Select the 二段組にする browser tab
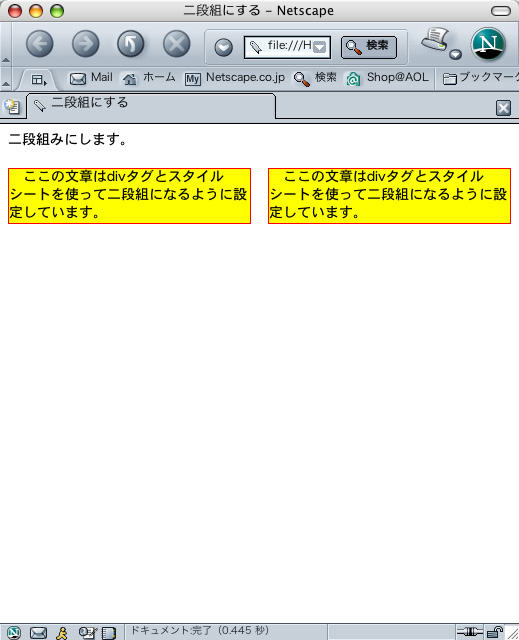The image size is (519, 640). coord(151,105)
